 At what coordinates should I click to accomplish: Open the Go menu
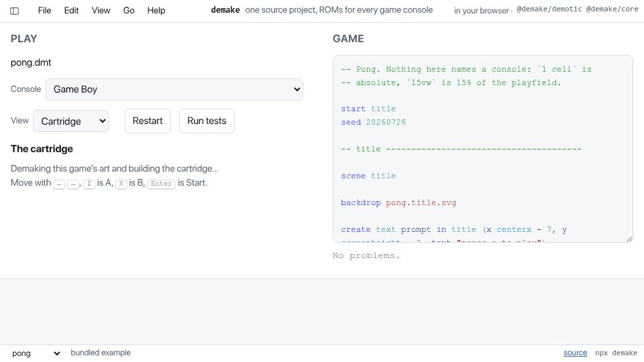pos(129,11)
